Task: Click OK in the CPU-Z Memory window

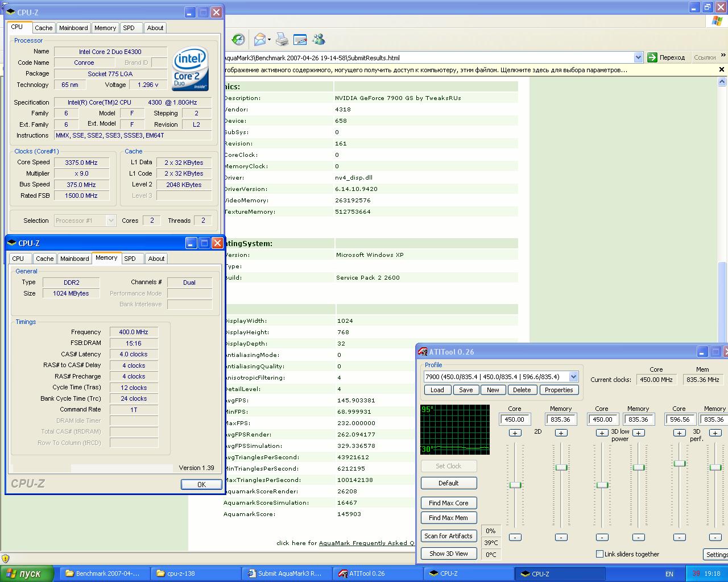Action: tap(201, 484)
